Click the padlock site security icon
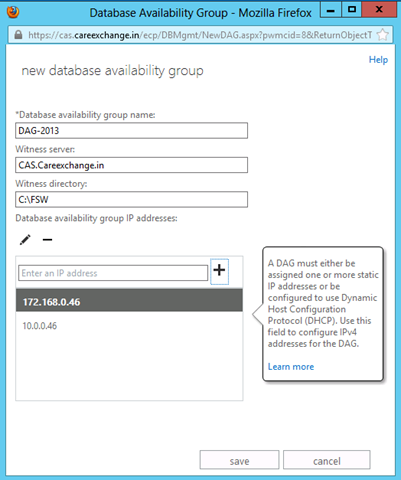The height and width of the screenshot is (480, 401). 18,35
